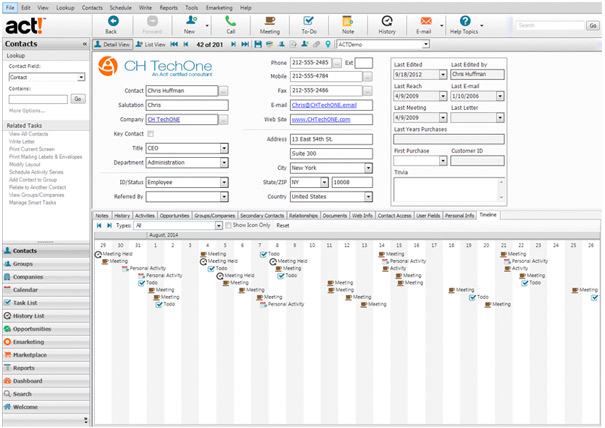Click in the top Search box
This screenshot has height=428, width=605.
click(x=551, y=25)
